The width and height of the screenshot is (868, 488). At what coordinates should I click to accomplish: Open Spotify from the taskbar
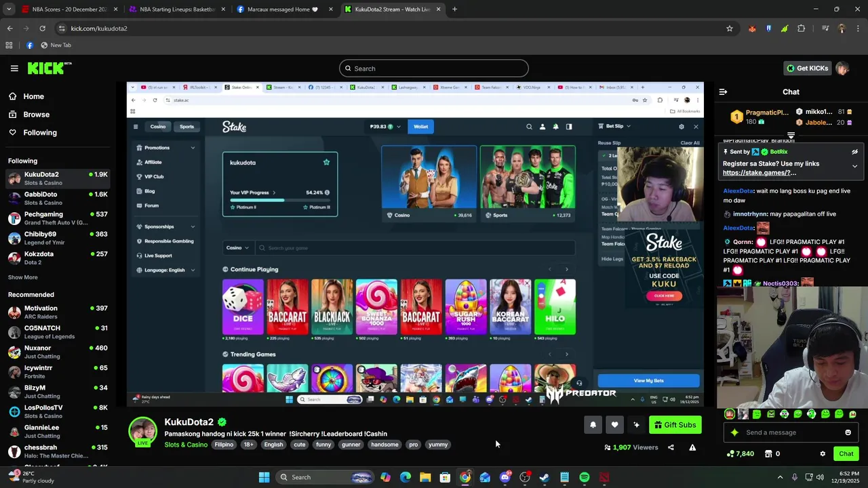[585, 477]
